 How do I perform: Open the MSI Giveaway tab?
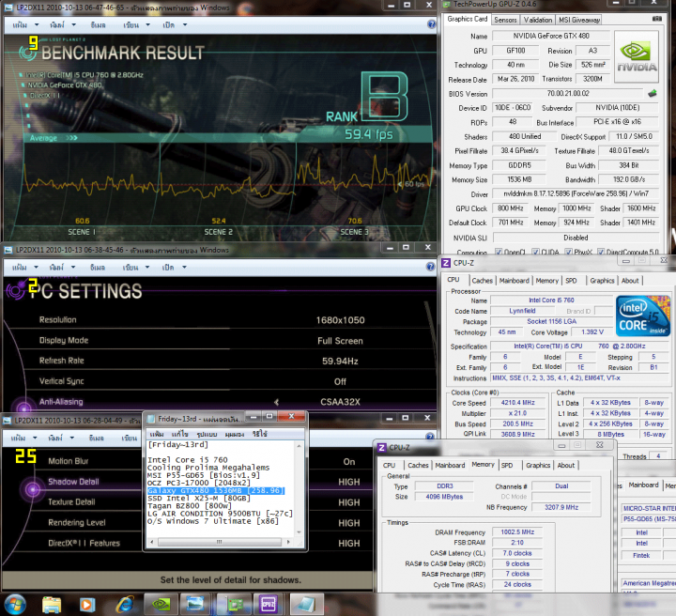click(579, 20)
